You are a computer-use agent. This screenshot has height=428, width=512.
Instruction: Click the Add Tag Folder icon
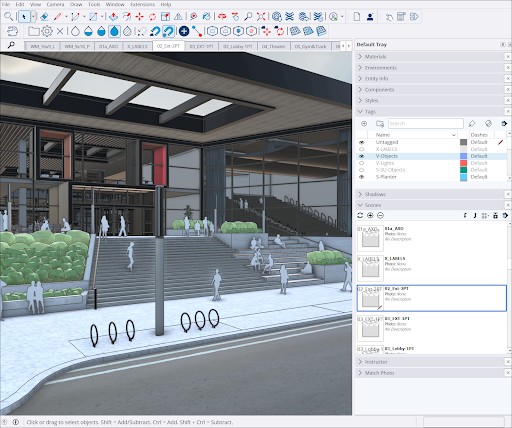(380, 124)
